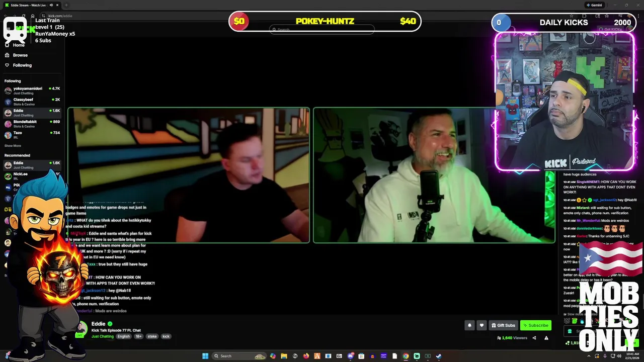Click Tazo channel avatar
Image resolution: width=644 pixels, height=362 pixels.
[x=8, y=135]
